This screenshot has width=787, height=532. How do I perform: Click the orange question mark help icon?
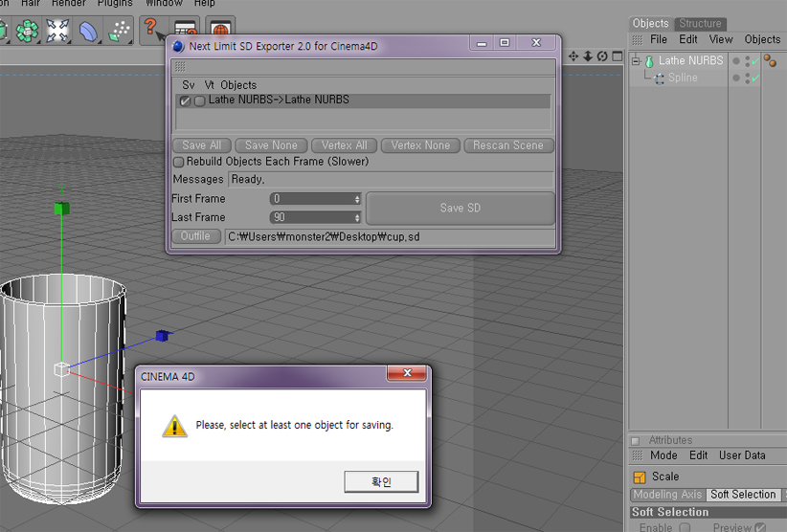point(150,28)
